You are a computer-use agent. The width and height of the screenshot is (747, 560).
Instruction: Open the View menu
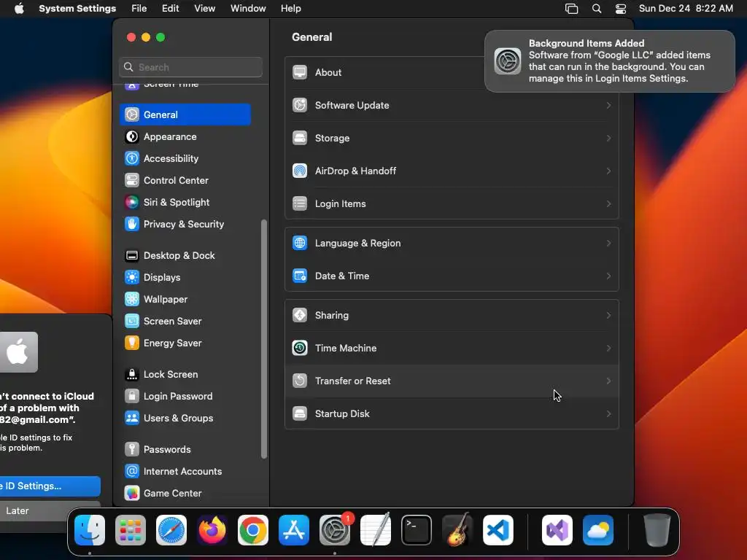[x=205, y=9]
